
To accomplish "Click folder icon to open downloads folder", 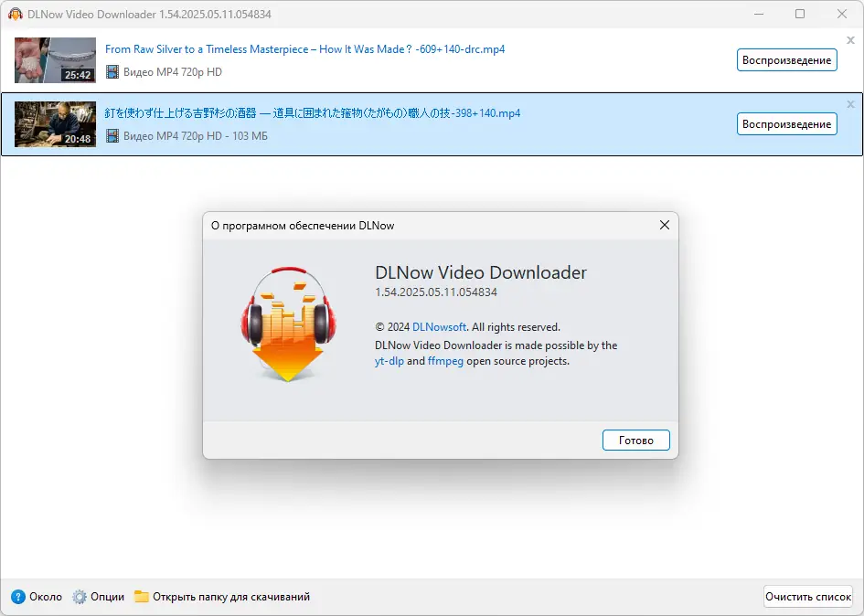I will (x=143, y=596).
